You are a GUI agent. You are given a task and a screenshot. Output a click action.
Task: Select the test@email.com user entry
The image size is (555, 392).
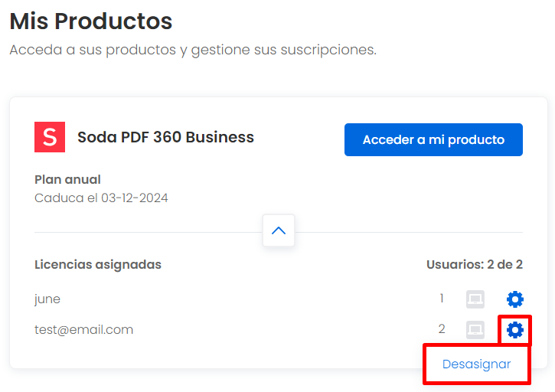[x=84, y=330]
